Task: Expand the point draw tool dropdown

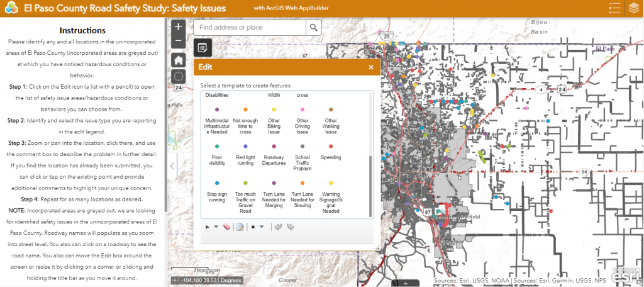Action: click(262, 227)
